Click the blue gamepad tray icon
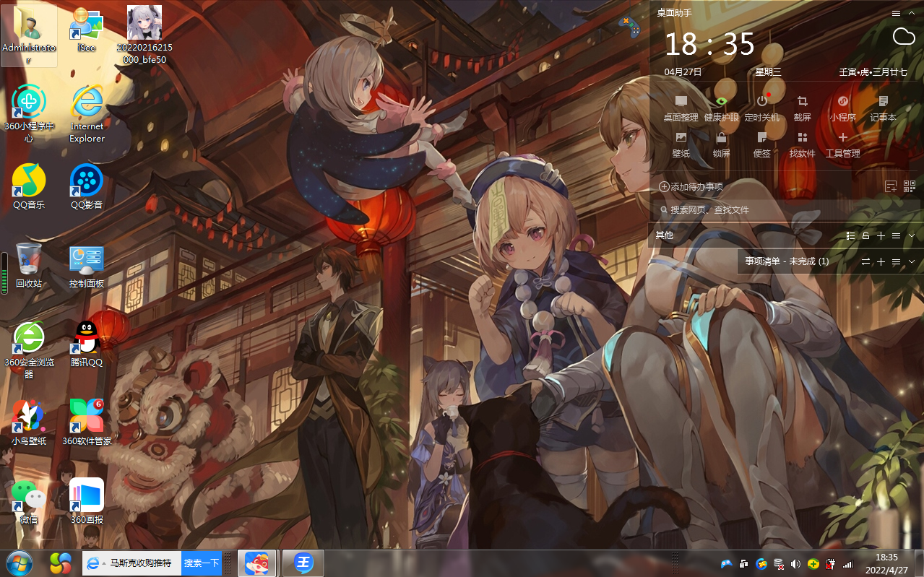 727,564
